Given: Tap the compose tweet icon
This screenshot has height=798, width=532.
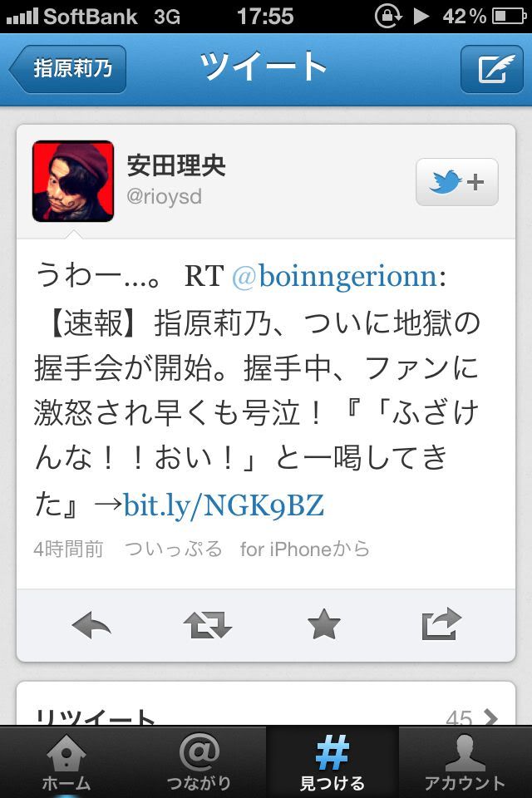Looking at the screenshot, I should pos(492,69).
